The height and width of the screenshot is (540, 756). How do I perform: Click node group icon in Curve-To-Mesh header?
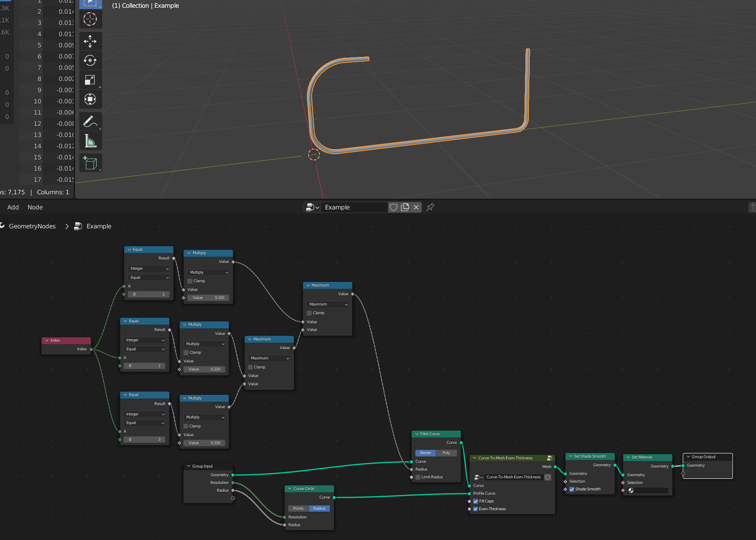pyautogui.click(x=550, y=458)
